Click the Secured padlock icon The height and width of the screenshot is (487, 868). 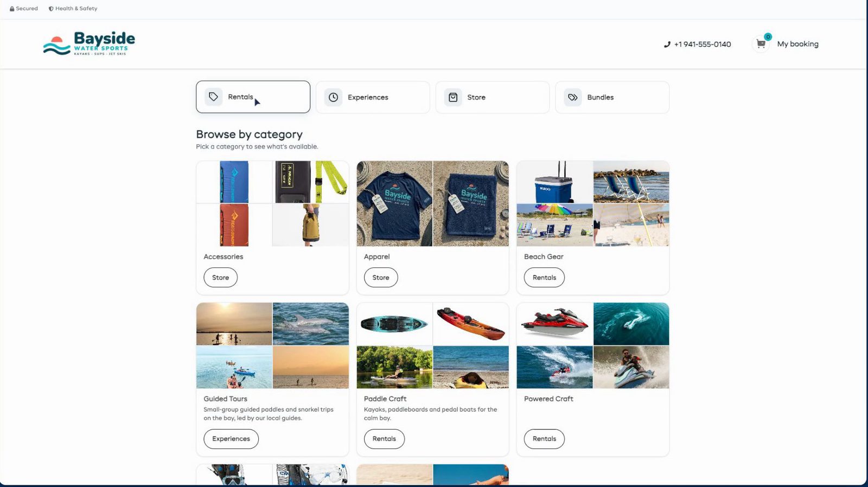12,9
